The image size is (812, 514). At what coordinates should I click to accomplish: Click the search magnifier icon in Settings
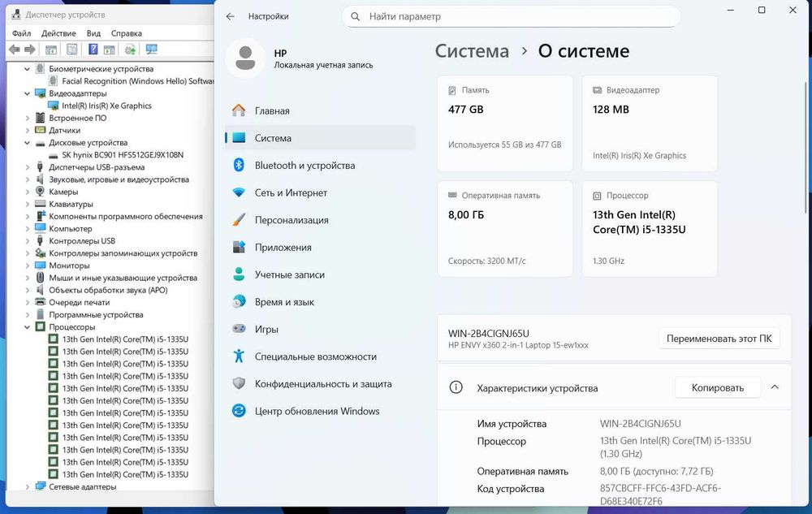click(x=356, y=16)
